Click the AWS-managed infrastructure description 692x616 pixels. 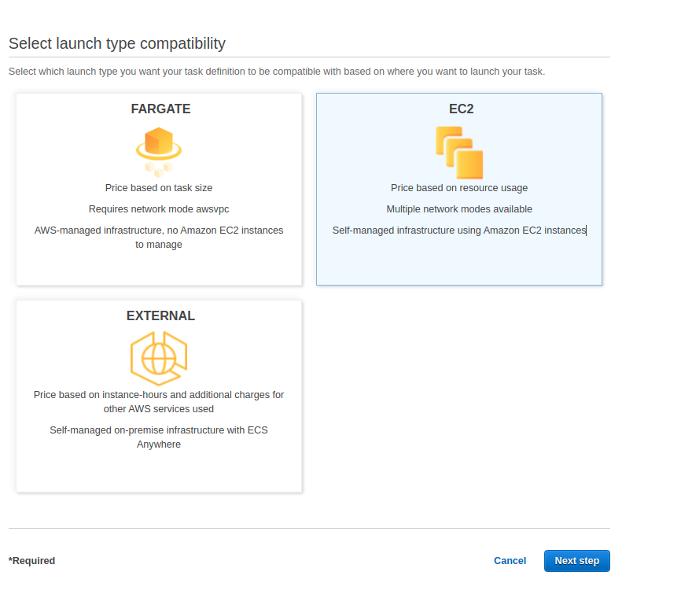pos(159,238)
